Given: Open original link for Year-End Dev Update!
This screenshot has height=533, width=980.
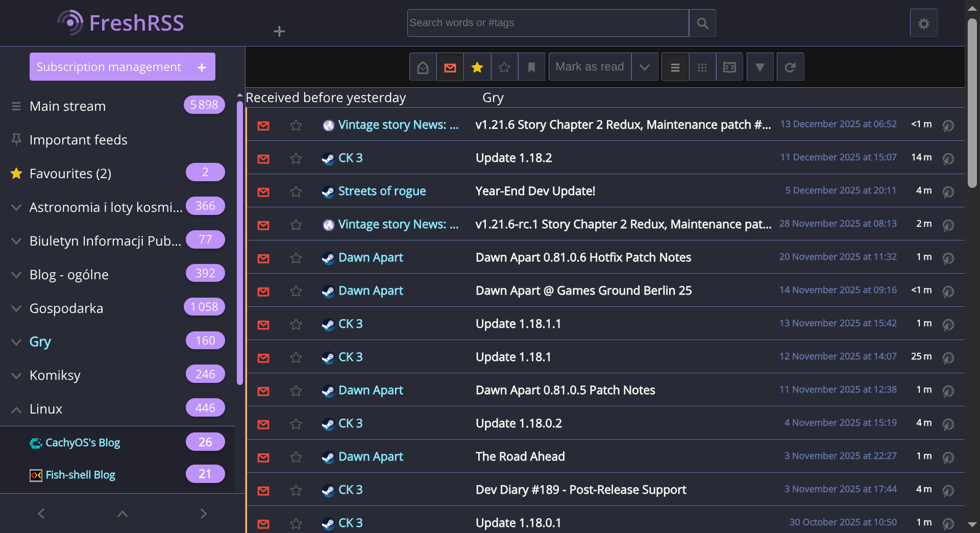Looking at the screenshot, I should [948, 192].
